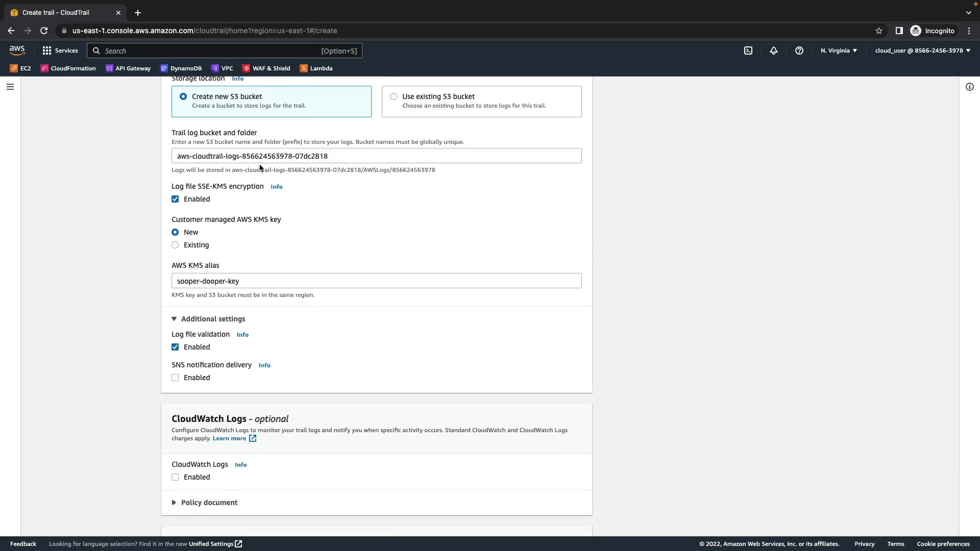Open the notifications bell
This screenshot has height=551, width=980.
(774, 51)
